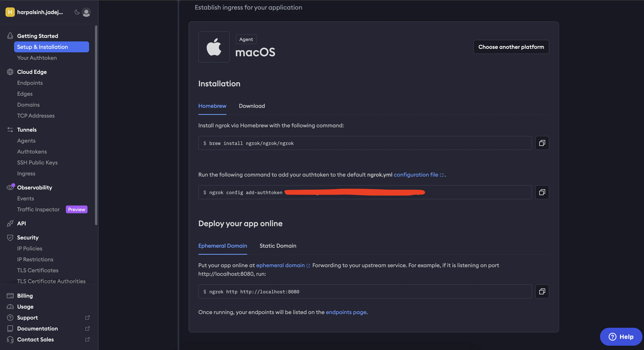Click the Cloud Edge globe icon
This screenshot has width=644, height=350.
(10, 72)
